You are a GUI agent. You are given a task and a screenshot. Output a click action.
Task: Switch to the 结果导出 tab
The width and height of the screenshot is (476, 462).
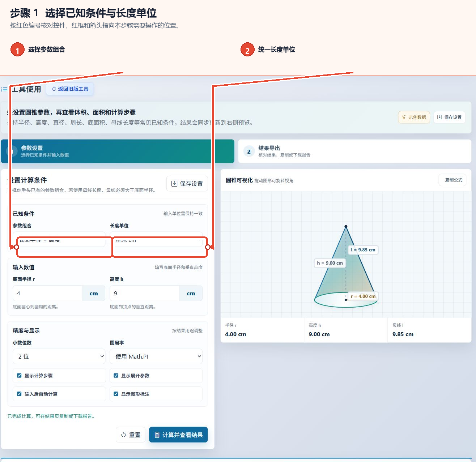click(354, 151)
